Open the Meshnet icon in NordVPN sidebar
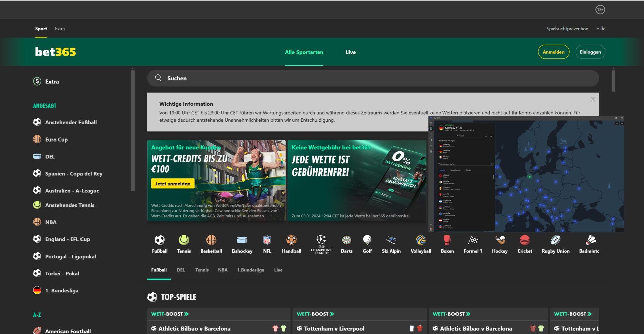Image resolution: width=644 pixels, height=334 pixels. click(431, 146)
